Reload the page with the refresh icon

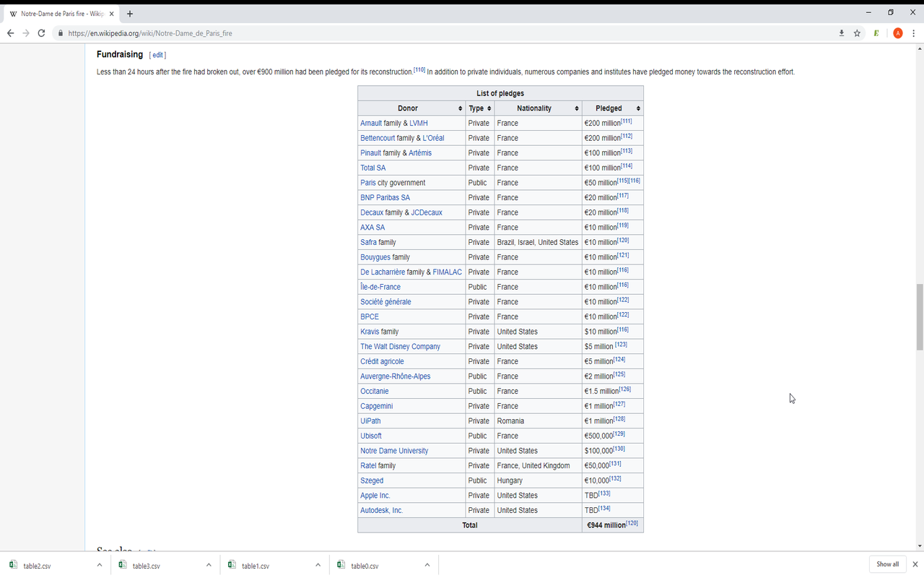tap(41, 33)
